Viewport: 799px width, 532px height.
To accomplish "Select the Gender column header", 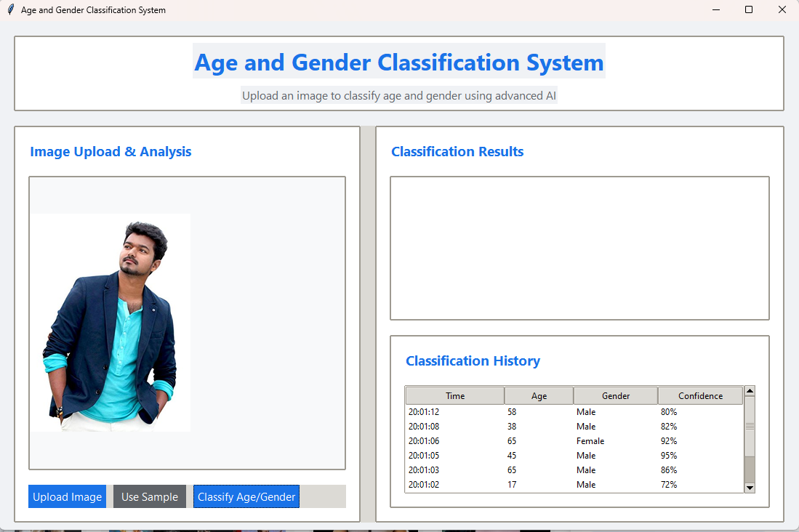I will pyautogui.click(x=616, y=396).
